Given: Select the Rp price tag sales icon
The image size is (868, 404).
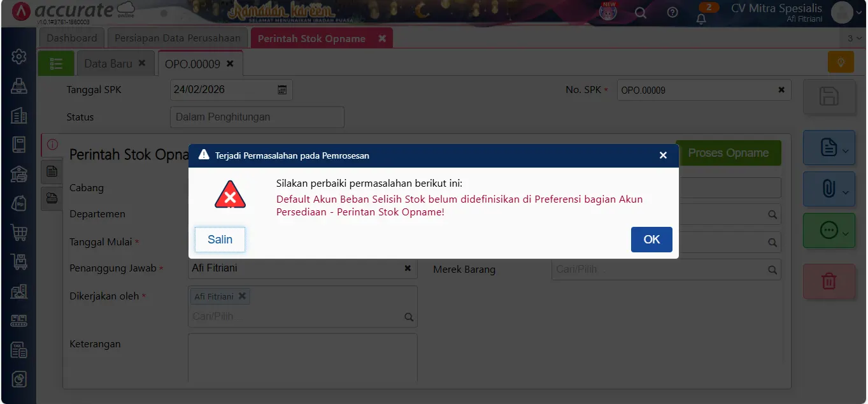Looking at the screenshot, I should tap(18, 202).
